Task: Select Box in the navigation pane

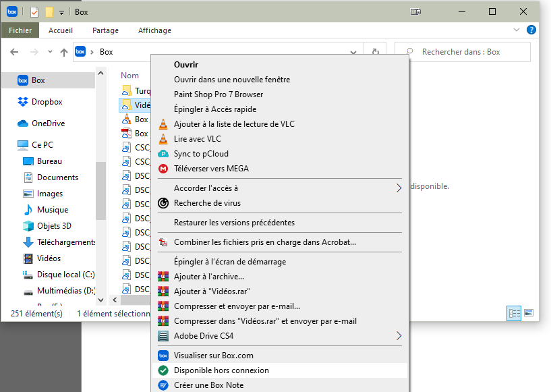Action: [48, 80]
